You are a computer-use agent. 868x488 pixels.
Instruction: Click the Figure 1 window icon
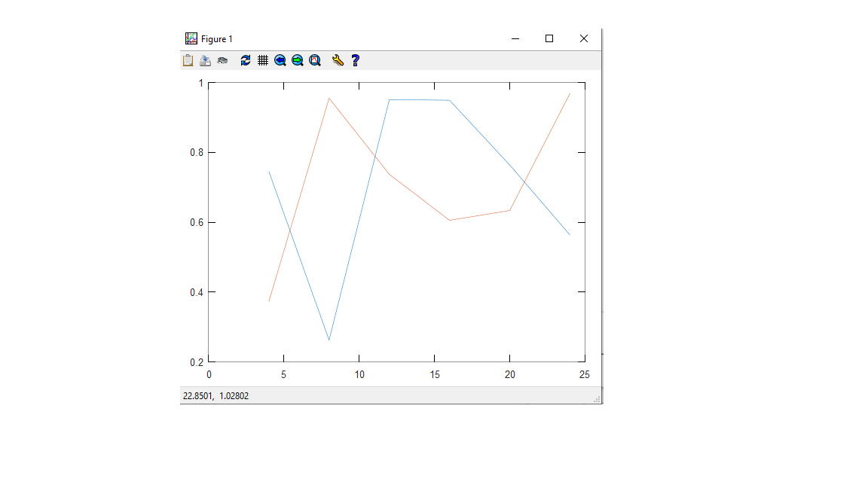pos(191,38)
